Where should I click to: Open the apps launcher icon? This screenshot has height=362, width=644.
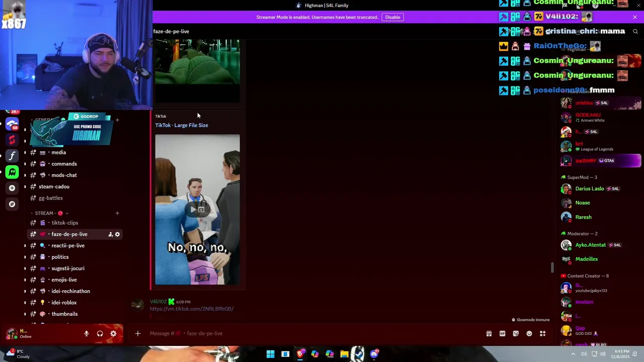click(543, 333)
